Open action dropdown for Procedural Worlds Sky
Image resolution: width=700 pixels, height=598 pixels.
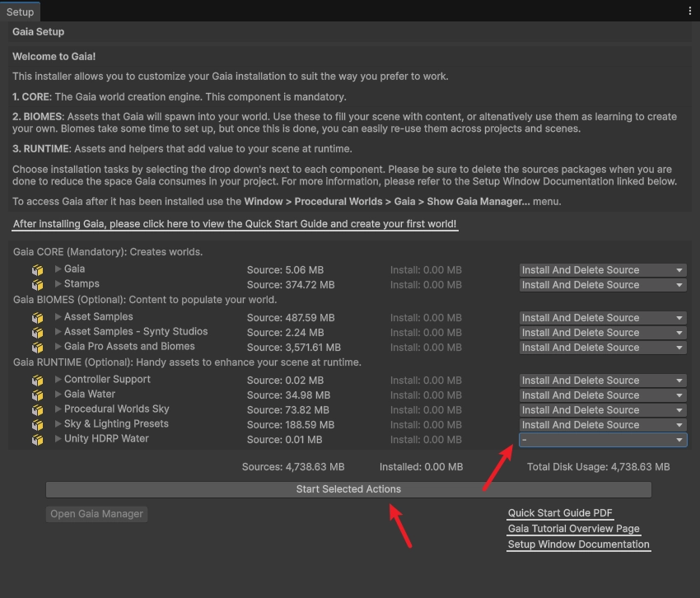603,409
